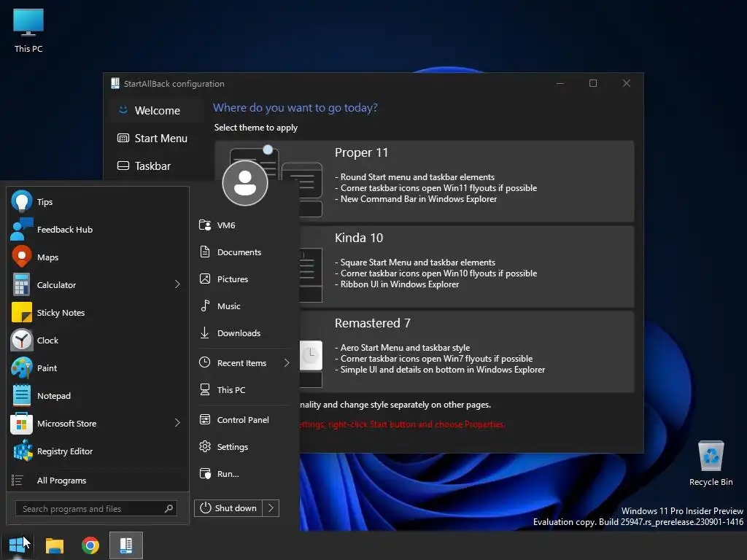Open VM6 user folder

click(x=244, y=225)
